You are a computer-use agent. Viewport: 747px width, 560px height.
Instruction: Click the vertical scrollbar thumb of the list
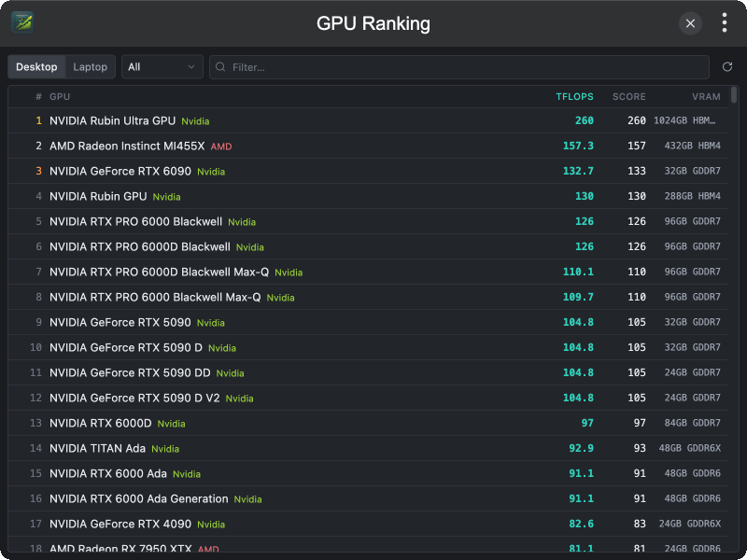[x=734, y=95]
